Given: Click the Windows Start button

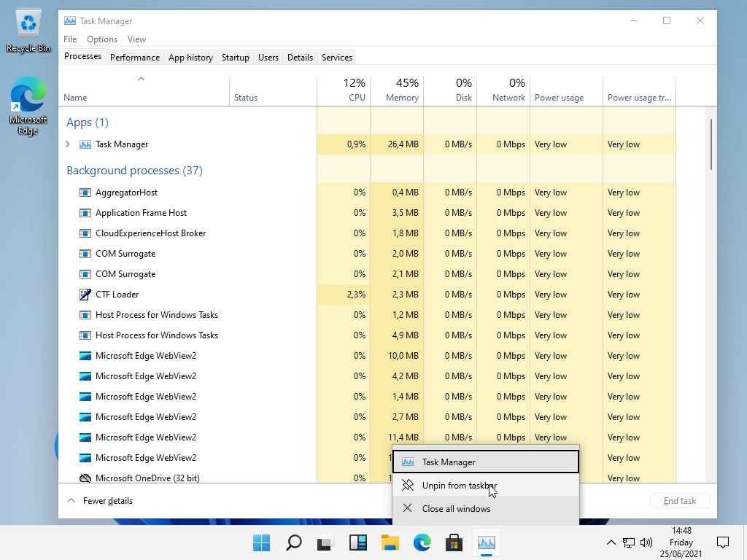Looking at the screenshot, I should (261, 542).
